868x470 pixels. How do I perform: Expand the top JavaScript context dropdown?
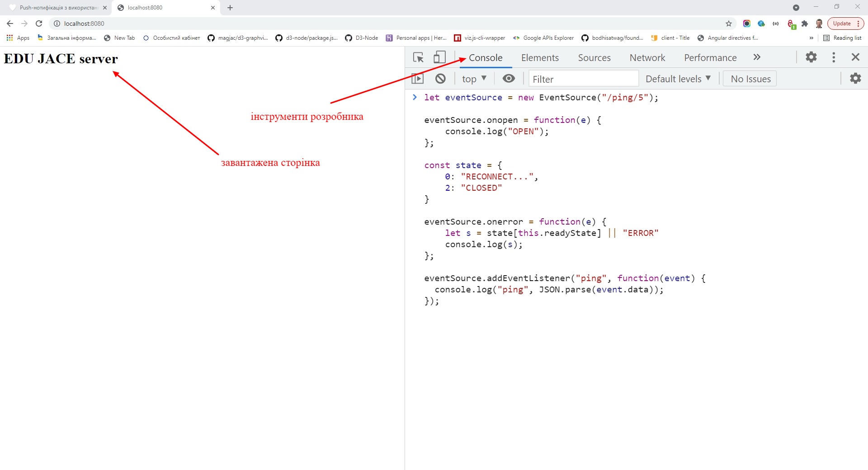474,79
